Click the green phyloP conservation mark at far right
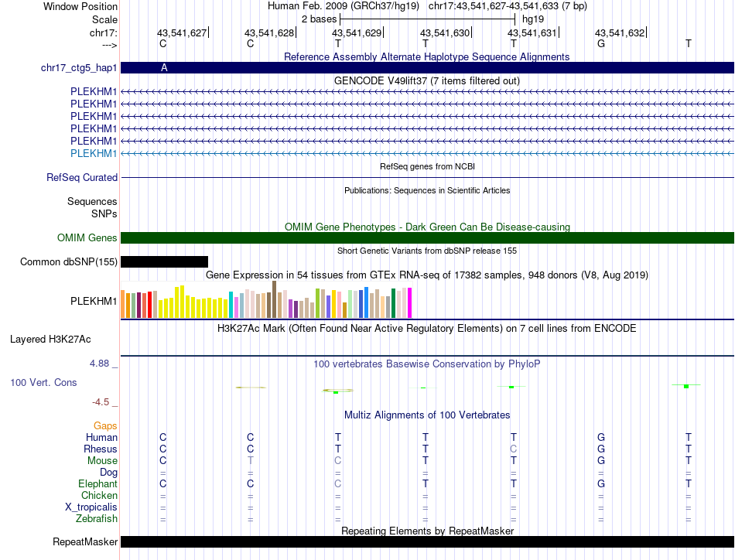 pyautogui.click(x=686, y=386)
